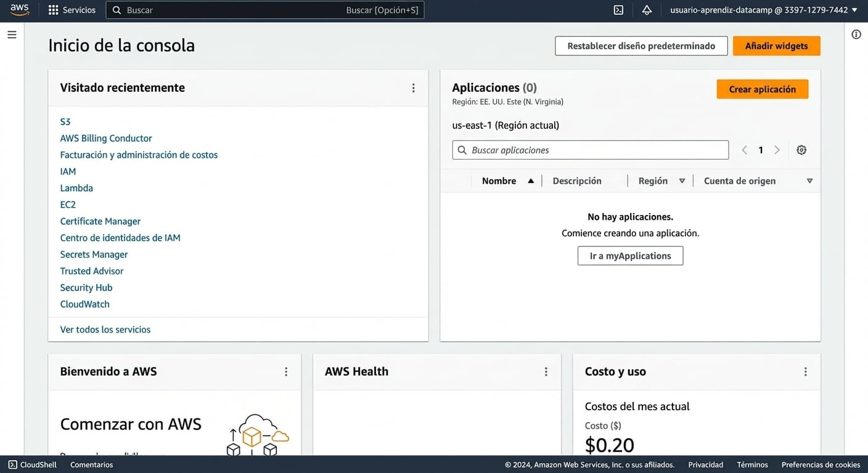Click Ir a myApplications button

coord(630,256)
